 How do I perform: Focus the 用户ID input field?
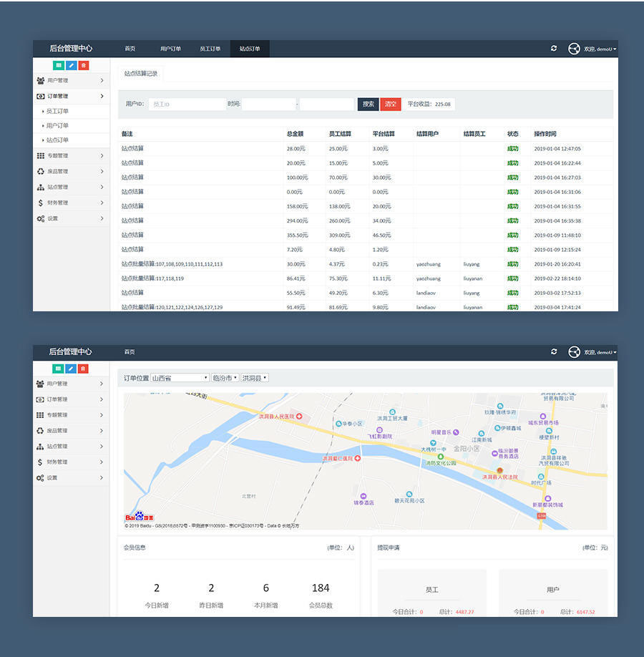pyautogui.click(x=187, y=104)
